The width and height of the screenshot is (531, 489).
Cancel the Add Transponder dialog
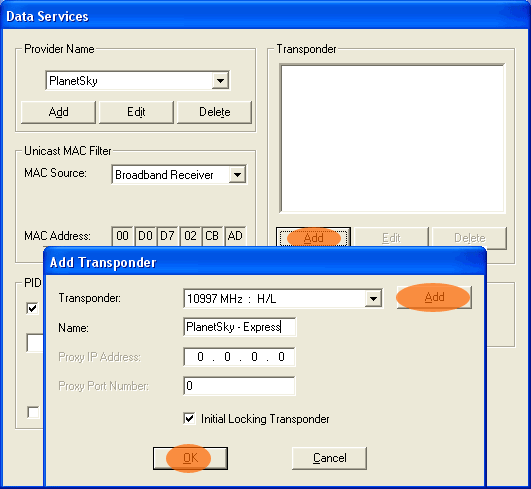[x=329, y=458]
